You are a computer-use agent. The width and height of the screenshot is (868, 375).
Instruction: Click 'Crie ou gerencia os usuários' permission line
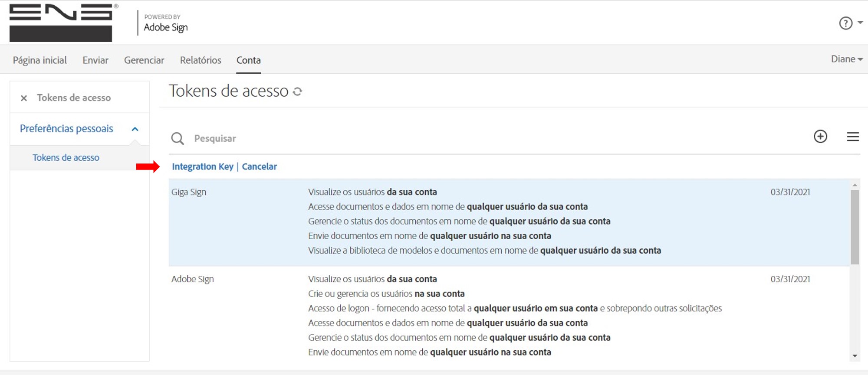[x=386, y=294]
